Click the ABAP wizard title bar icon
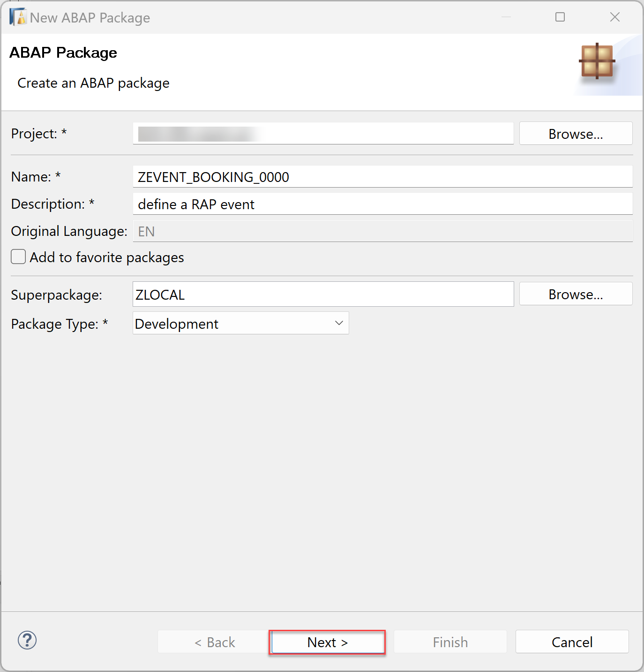Screen dimensions: 644x672 point(18,17)
